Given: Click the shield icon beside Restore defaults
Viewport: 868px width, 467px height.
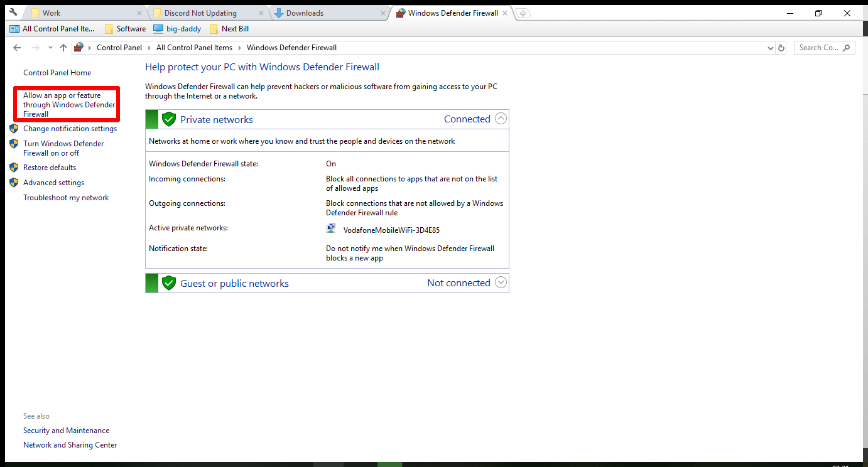Looking at the screenshot, I should point(14,167).
